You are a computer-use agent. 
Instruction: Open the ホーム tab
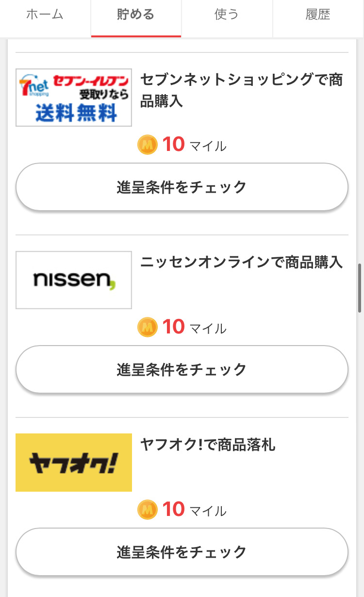click(x=45, y=15)
